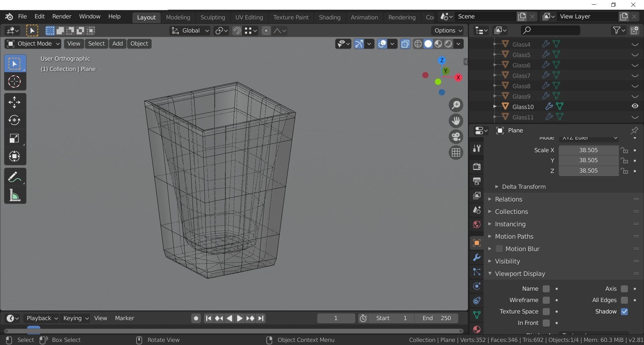
Task: Open the viewport View menu
Action: click(x=74, y=44)
